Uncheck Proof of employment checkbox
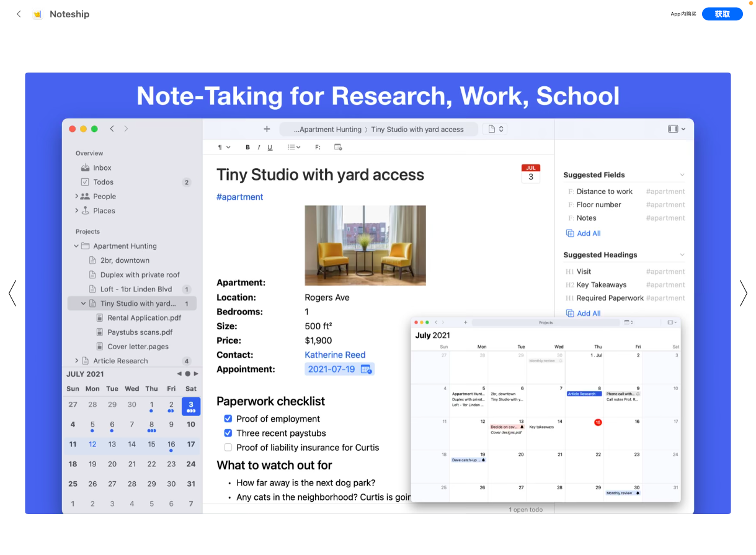This screenshot has width=756, height=555. tap(228, 419)
